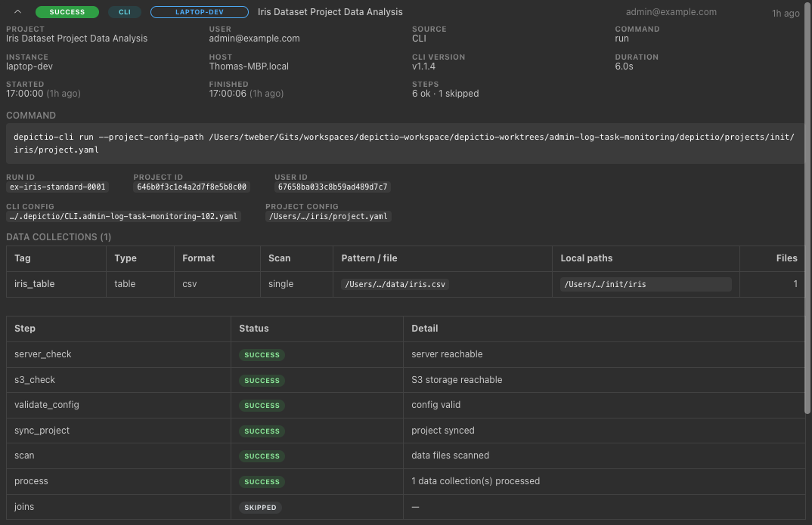Click duration value 6.0s

pyautogui.click(x=624, y=66)
